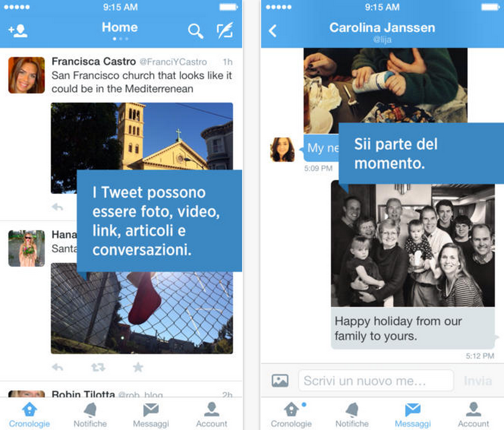Viewport: 504px width, 430px height.
Task: Tap the 'Happy holiday from our family' message
Action: [x=413, y=328]
